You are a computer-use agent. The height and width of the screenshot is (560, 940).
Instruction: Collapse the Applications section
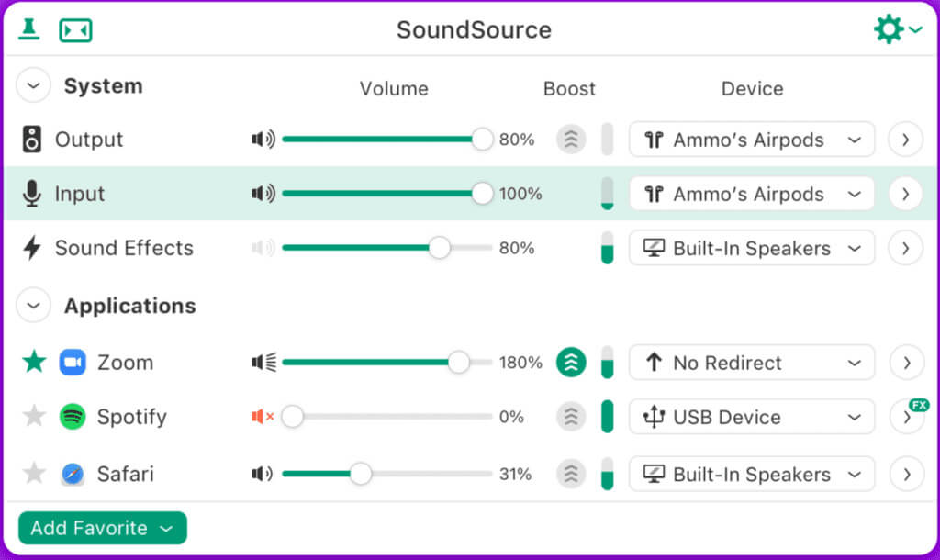click(34, 306)
